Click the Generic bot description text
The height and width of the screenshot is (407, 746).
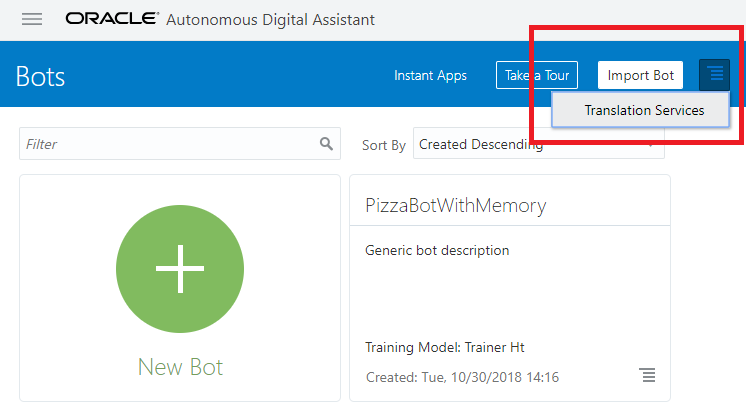click(437, 250)
